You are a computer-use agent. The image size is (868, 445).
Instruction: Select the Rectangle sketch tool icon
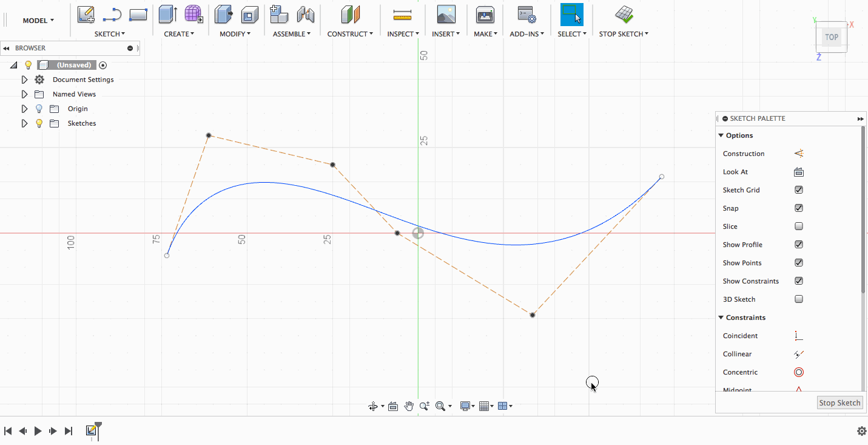tap(138, 14)
